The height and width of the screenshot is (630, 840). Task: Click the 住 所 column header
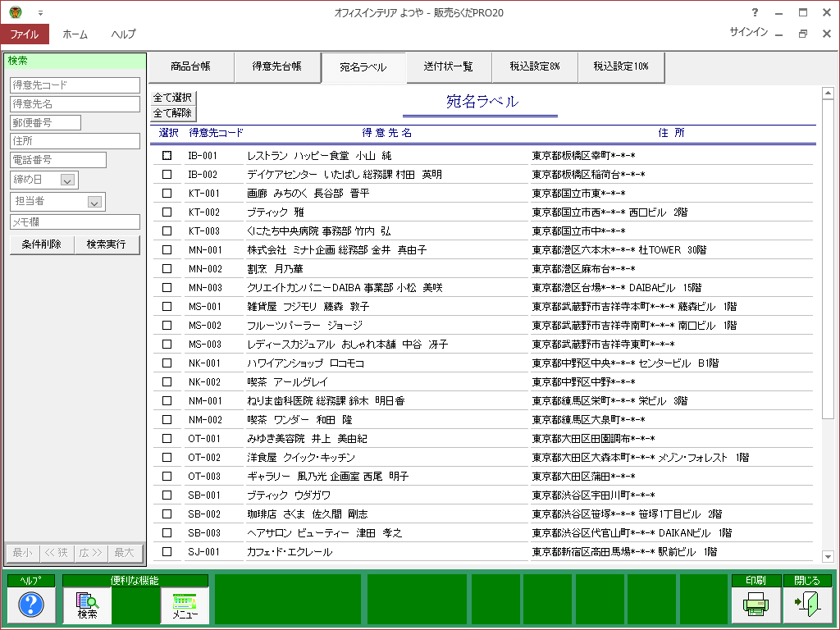click(x=671, y=133)
